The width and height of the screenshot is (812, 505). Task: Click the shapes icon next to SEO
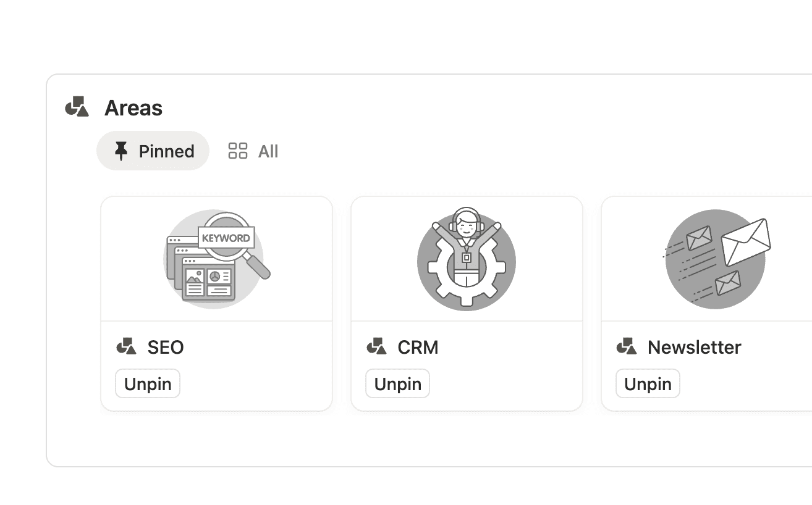[127, 347]
